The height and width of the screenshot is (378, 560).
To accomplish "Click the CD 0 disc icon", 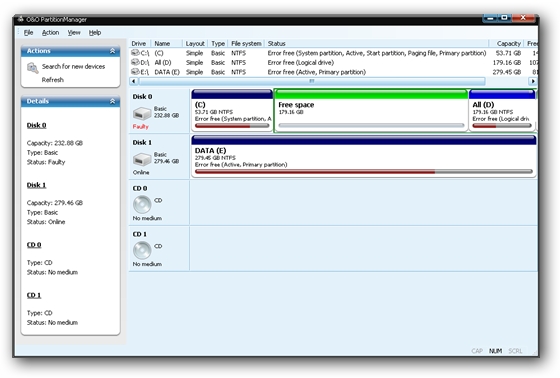I will click(x=142, y=204).
